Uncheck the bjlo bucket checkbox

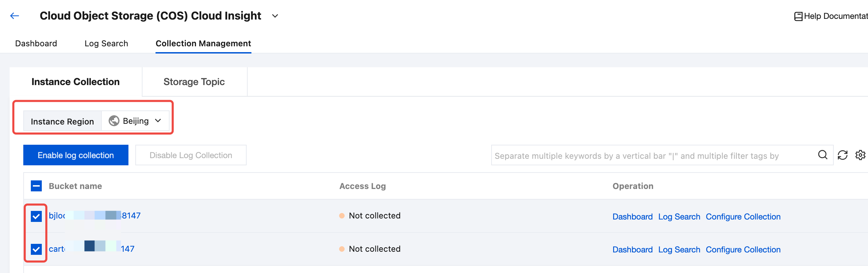point(36,216)
